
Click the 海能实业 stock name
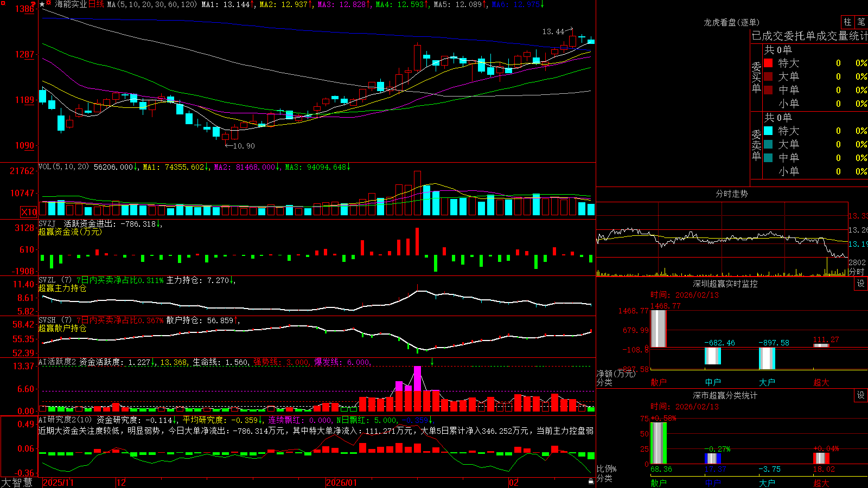pyautogui.click(x=71, y=4)
